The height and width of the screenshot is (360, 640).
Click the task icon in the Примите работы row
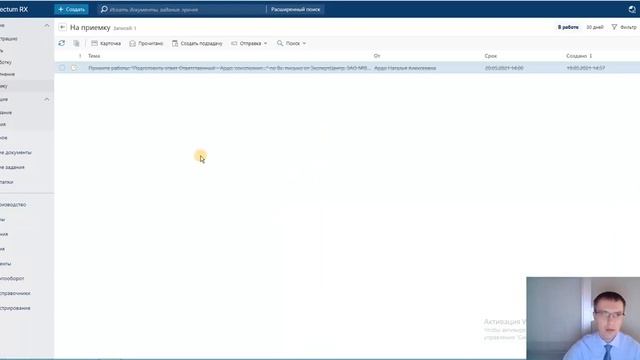tap(74, 68)
